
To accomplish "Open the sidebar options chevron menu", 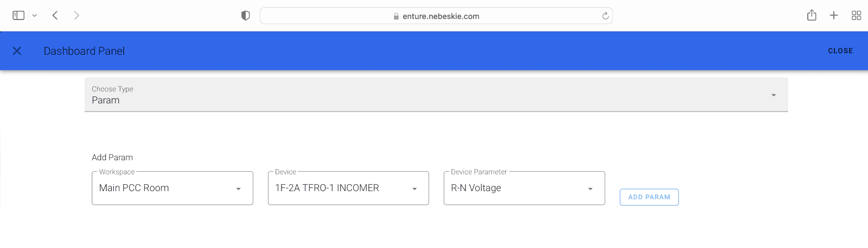I will point(35,16).
